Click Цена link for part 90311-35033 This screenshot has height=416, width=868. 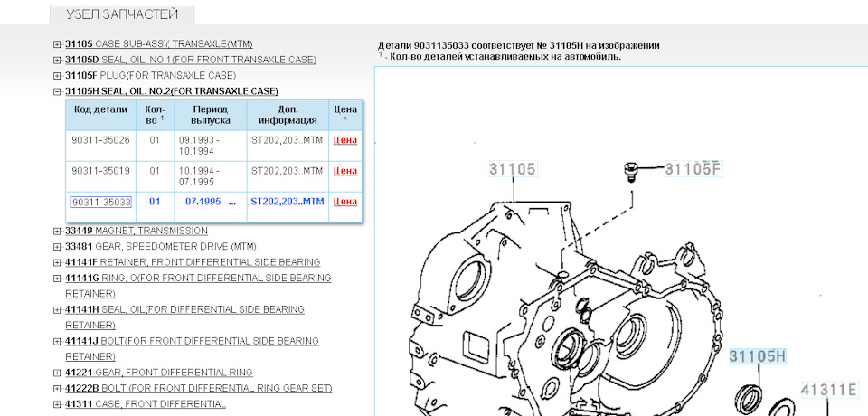pyautogui.click(x=344, y=202)
